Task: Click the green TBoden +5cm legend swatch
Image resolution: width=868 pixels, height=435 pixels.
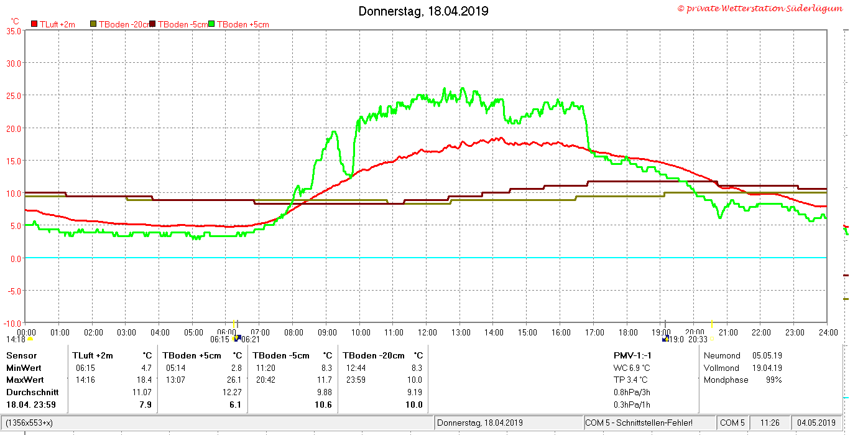Action: tap(211, 24)
